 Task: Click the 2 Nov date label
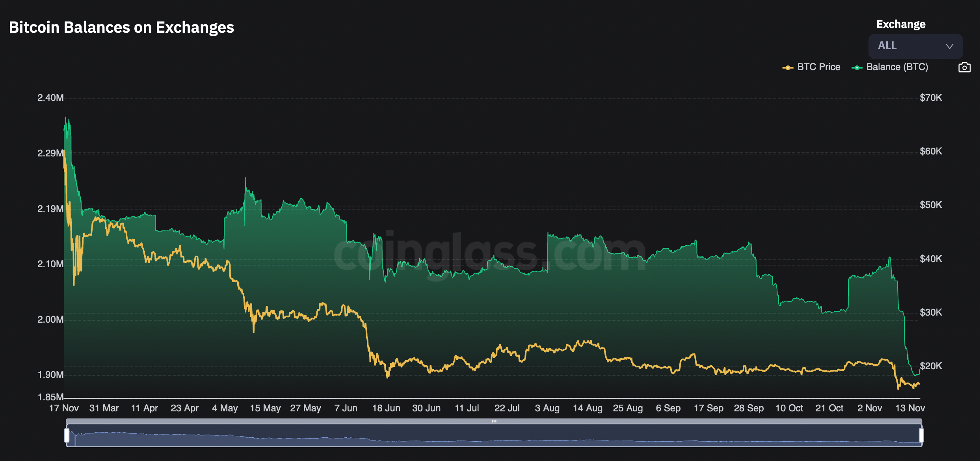(x=870, y=408)
